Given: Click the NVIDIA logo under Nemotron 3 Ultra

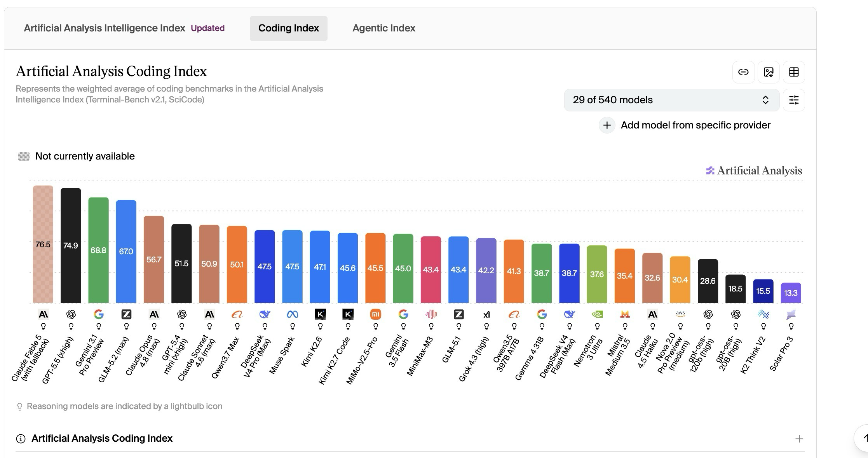Looking at the screenshot, I should 597,314.
